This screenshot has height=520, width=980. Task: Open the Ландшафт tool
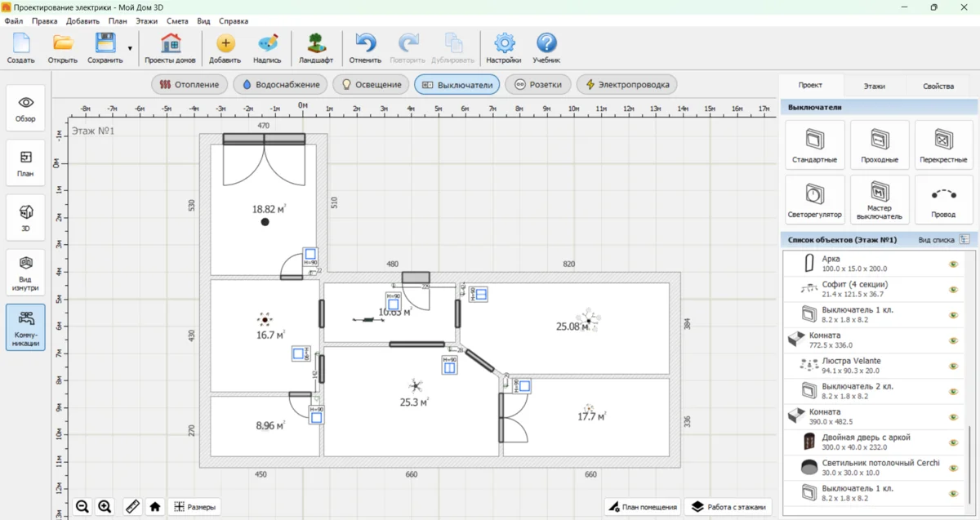coord(316,49)
